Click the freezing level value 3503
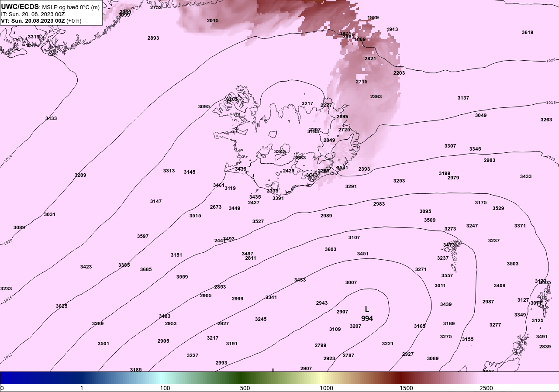The width and height of the screenshot is (559, 392). (x=513, y=264)
